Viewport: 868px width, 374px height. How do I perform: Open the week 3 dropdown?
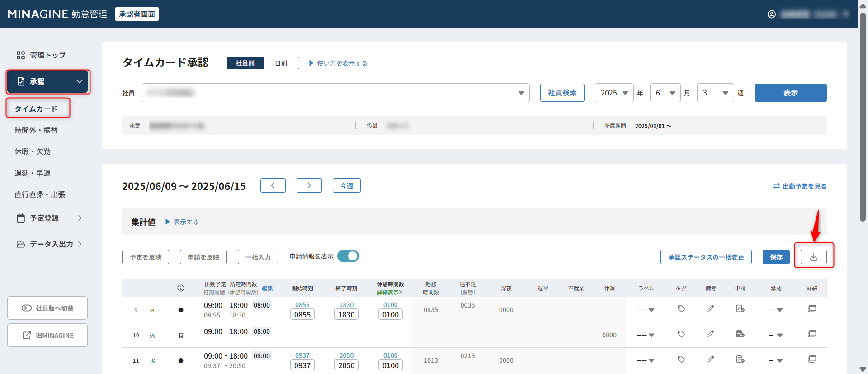coord(715,93)
